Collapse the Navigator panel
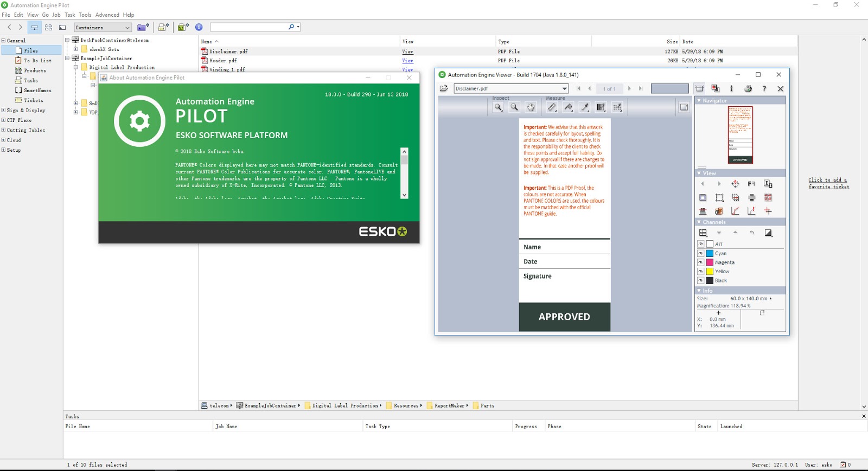Viewport: 868px width, 471px height. tap(699, 101)
